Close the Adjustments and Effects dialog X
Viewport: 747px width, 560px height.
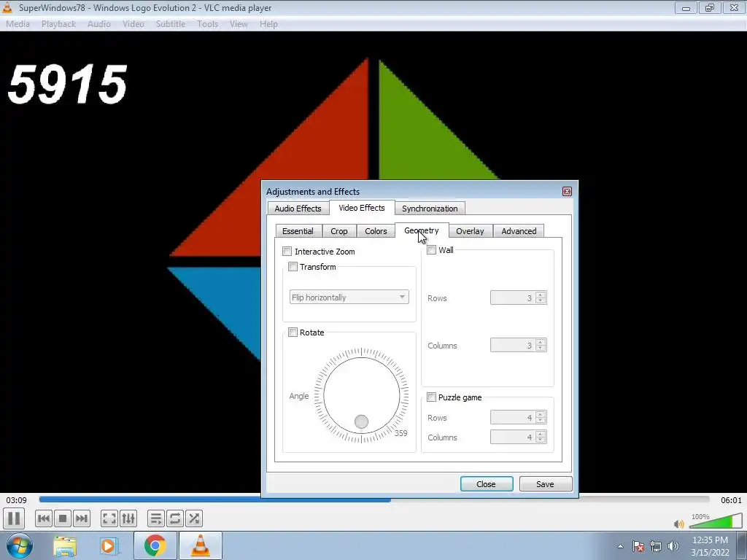tap(567, 192)
